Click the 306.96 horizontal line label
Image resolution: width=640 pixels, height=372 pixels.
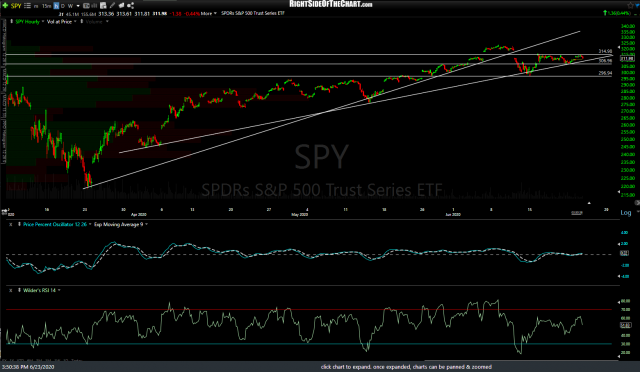click(605, 61)
